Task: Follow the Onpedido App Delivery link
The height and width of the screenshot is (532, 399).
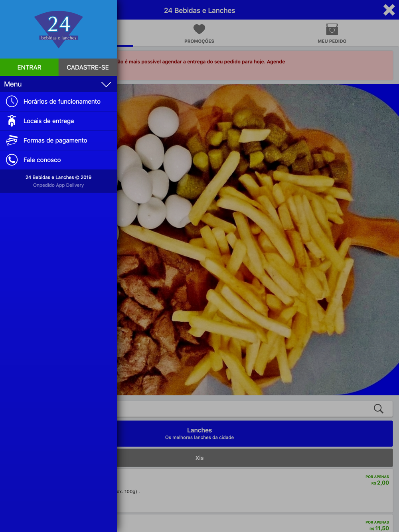Action: pos(59,185)
